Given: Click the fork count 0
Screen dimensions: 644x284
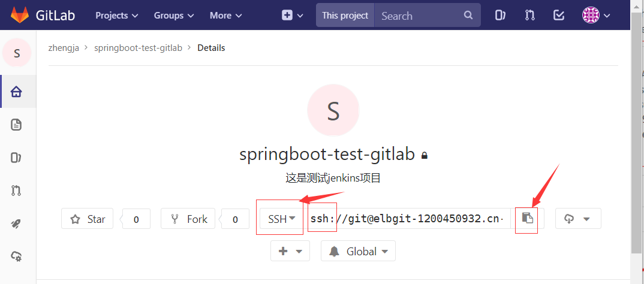Looking at the screenshot, I should coord(235,219).
